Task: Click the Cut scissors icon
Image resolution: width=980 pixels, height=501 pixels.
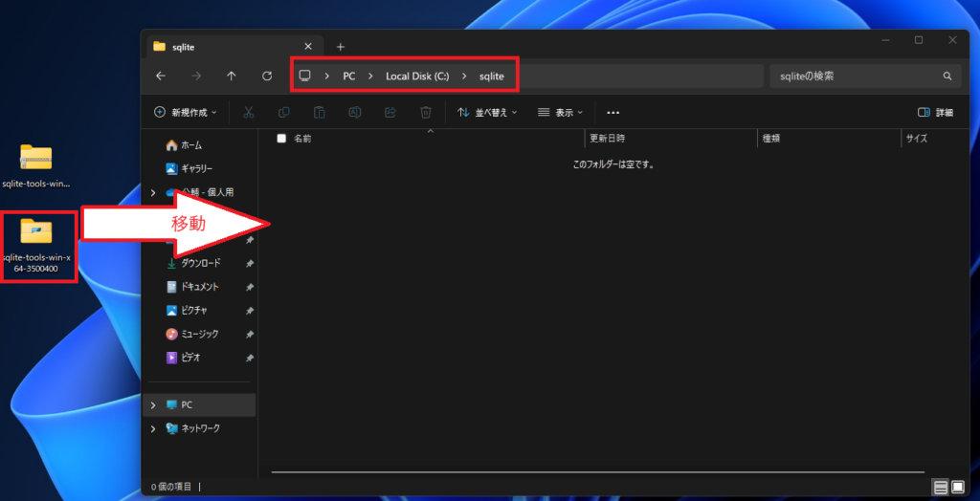Action: pos(248,113)
